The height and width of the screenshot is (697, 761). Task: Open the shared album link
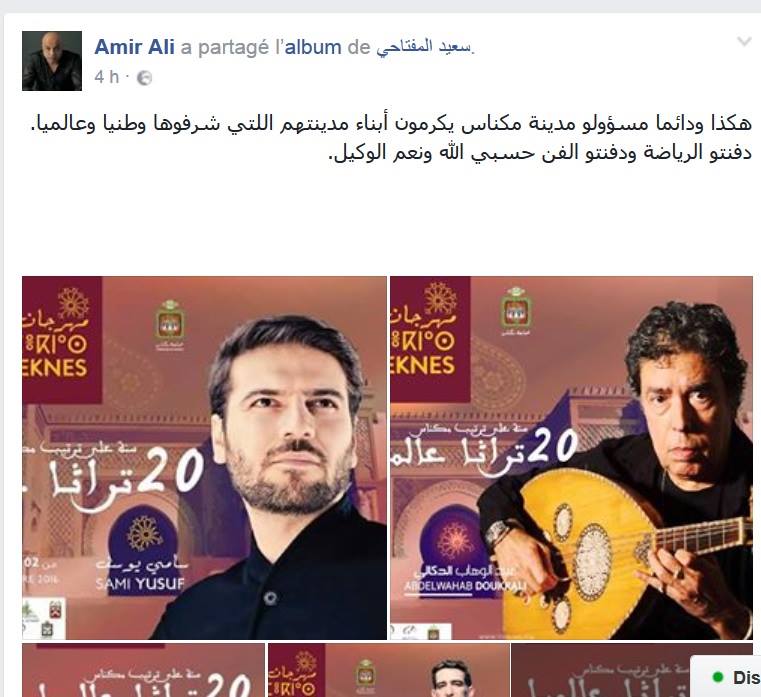click(313, 47)
